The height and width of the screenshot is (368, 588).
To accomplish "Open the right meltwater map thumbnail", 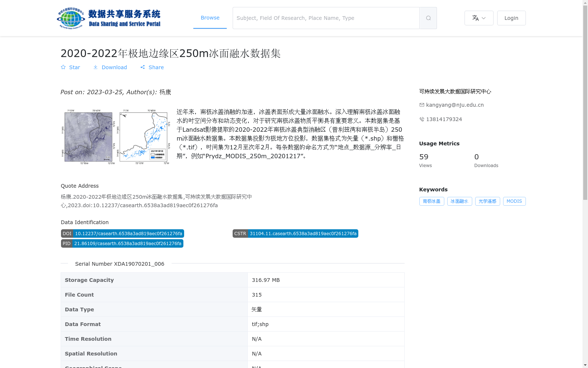I will [144, 137].
